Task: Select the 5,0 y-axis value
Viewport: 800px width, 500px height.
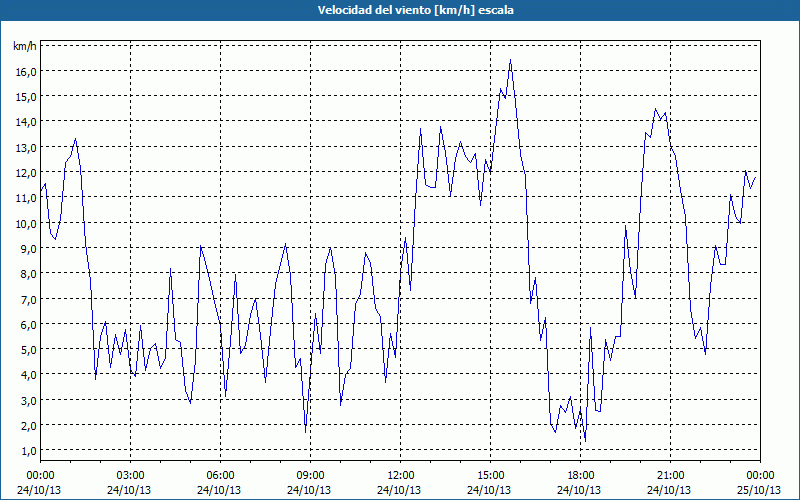Action: [29, 349]
